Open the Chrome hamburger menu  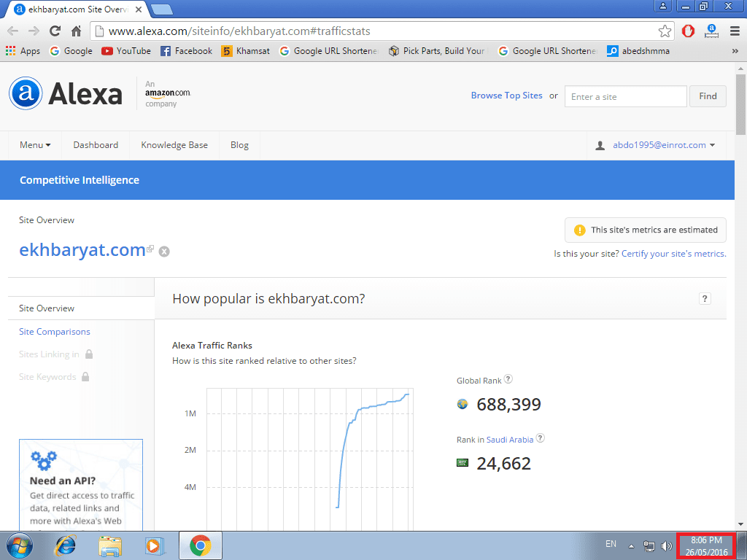coord(735,31)
